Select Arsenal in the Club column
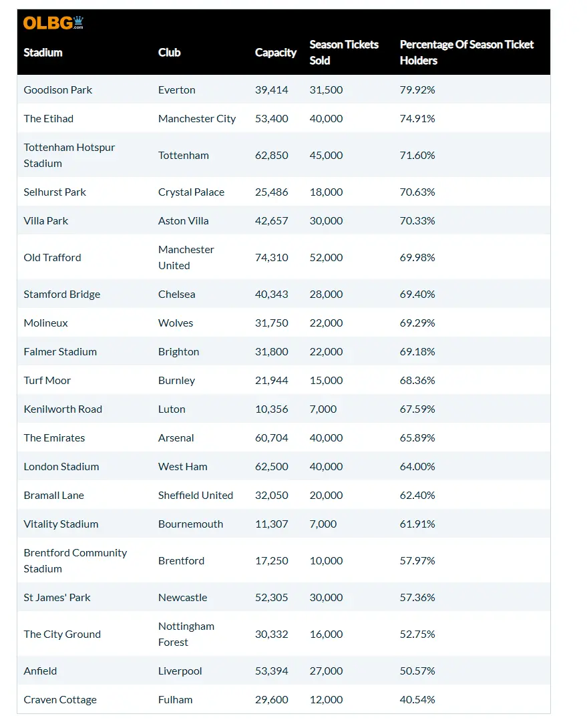The width and height of the screenshot is (587, 728). 176,438
